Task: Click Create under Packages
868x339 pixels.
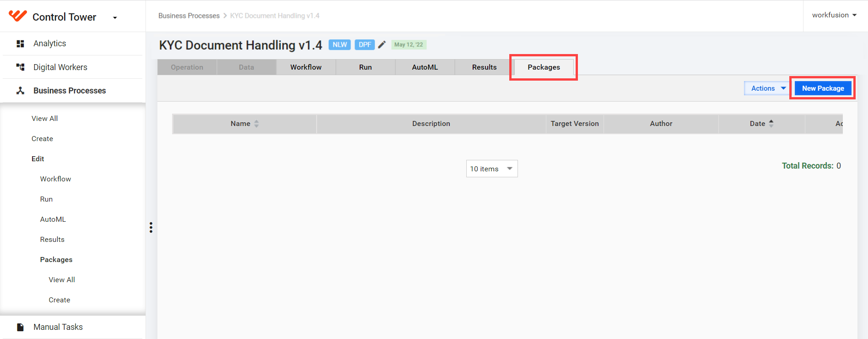Action: (59, 300)
